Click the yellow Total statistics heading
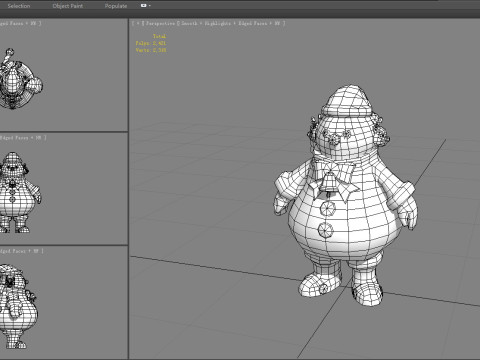Viewport: 480px width, 360px height. (x=159, y=36)
